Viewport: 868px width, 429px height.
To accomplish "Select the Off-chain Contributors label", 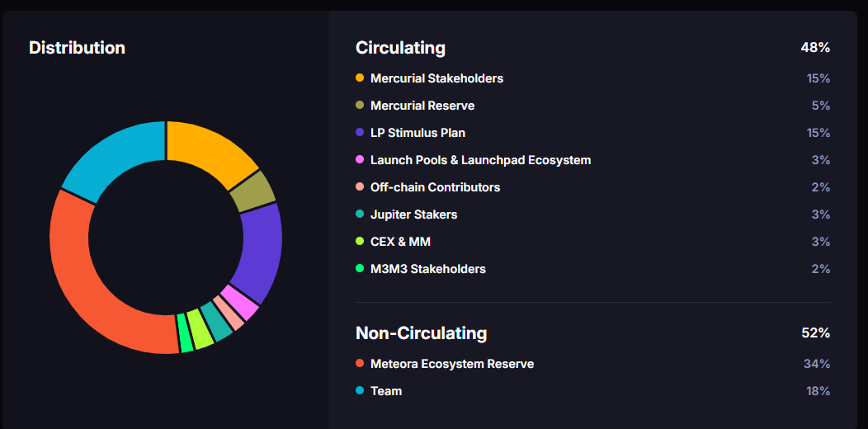I will [x=435, y=187].
